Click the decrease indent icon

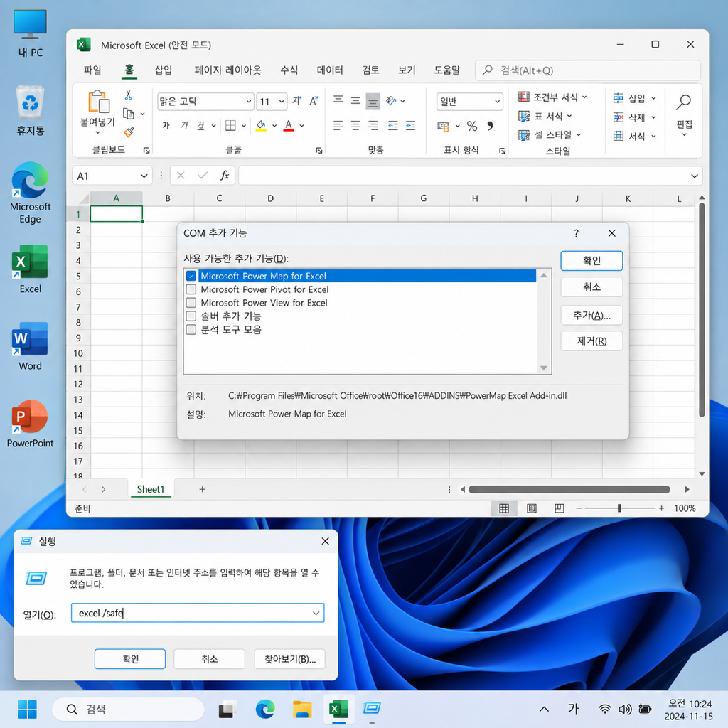[x=392, y=125]
